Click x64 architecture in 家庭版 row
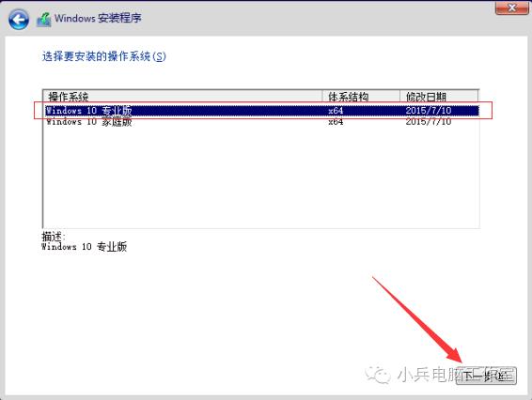 point(336,121)
